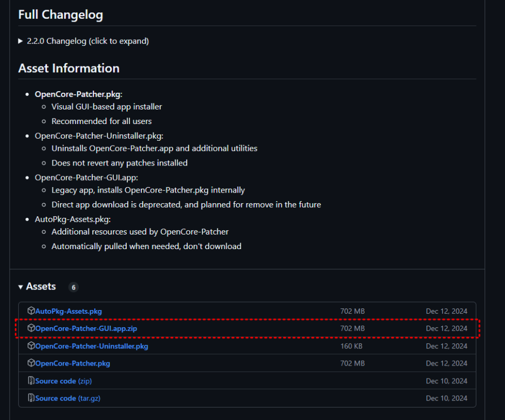Download AutoPkg-Assets.pkg
This screenshot has height=420, width=505.
[69, 311]
